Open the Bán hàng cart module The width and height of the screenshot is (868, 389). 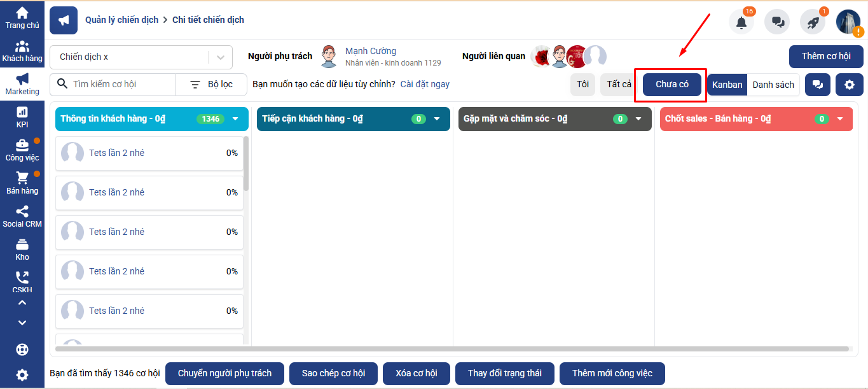pos(22,183)
